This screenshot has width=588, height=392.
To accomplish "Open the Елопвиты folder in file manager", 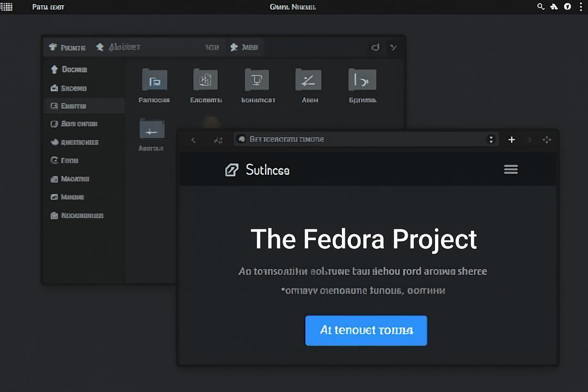I will pos(205,85).
